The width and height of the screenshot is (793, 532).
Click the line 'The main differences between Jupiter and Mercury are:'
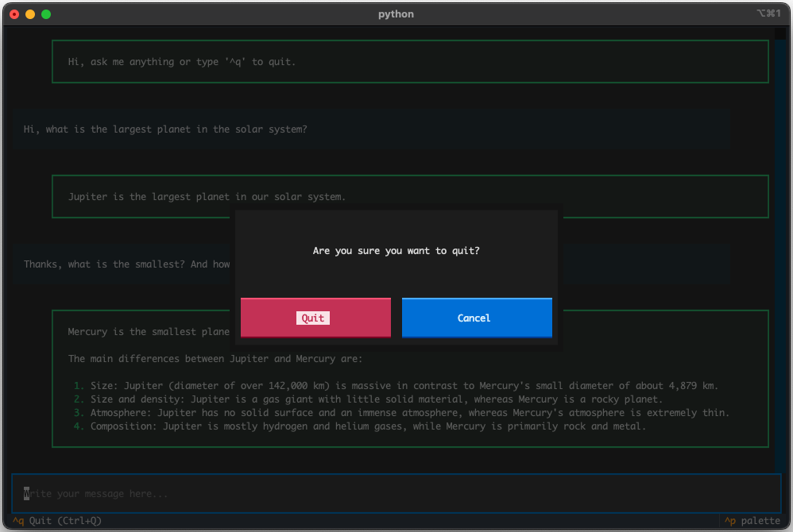pos(215,359)
